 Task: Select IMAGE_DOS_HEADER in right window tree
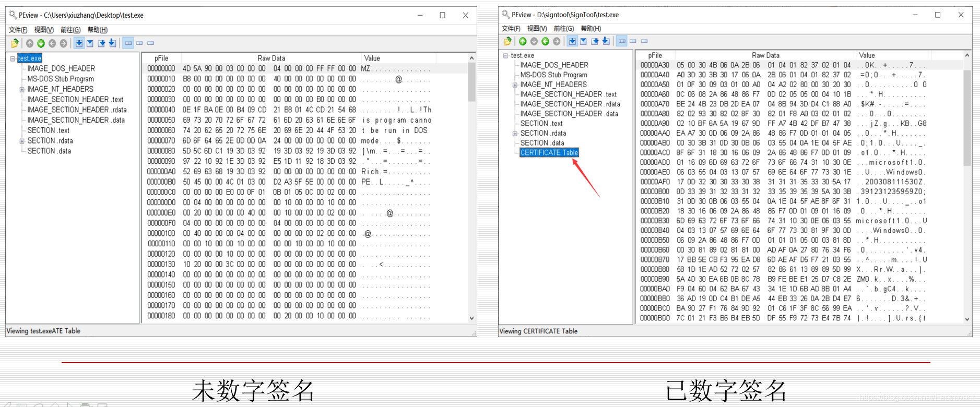coord(554,65)
